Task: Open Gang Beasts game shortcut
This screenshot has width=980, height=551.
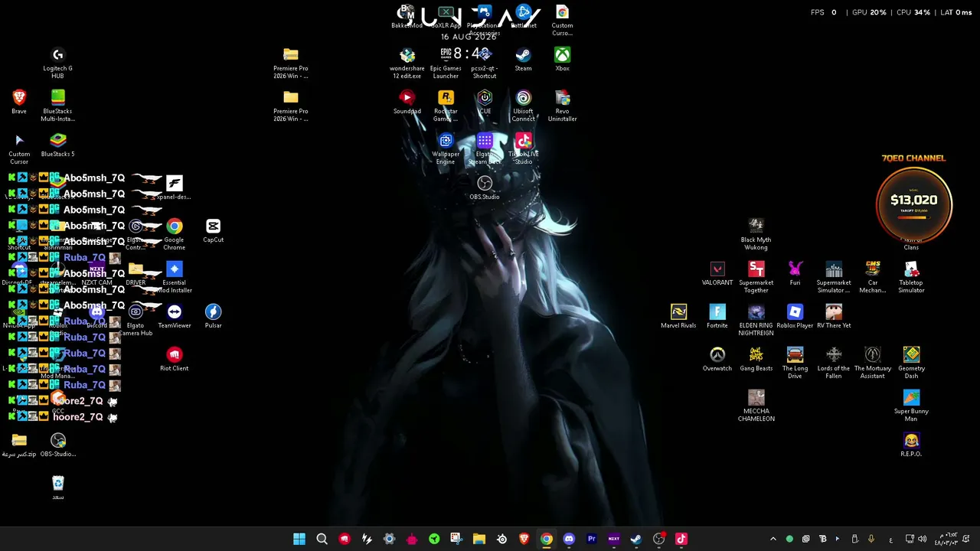Action: pyautogui.click(x=756, y=359)
